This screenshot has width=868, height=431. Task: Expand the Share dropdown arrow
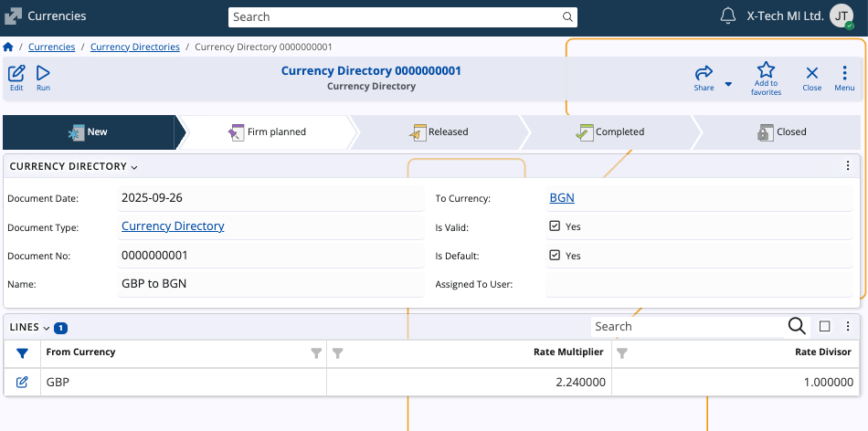[x=728, y=84]
